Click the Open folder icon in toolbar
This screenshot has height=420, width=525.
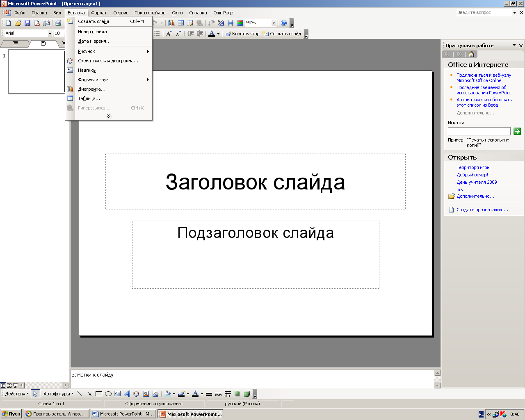[18, 23]
